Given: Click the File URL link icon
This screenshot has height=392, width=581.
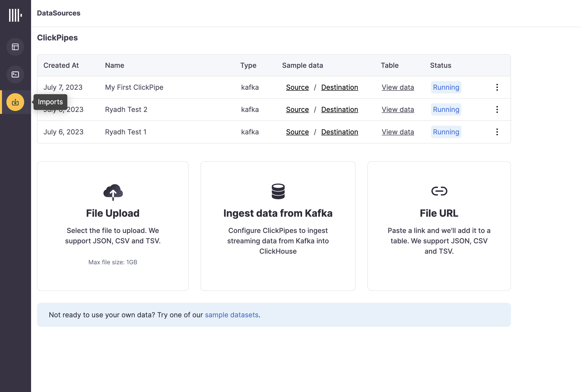Looking at the screenshot, I should click(x=439, y=191).
